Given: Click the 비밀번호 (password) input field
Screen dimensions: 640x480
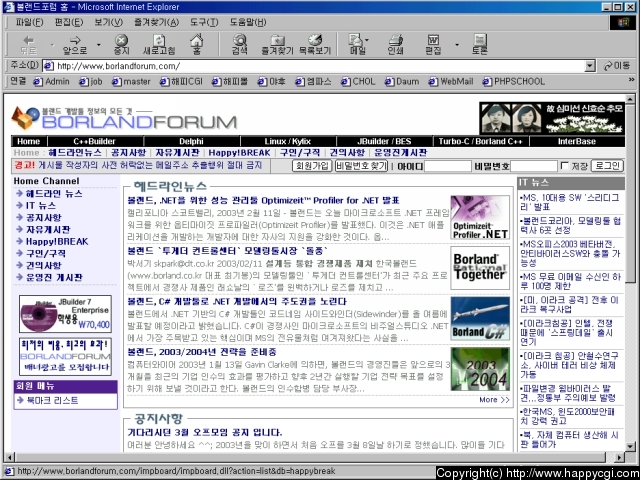Looking at the screenshot, I should tap(534, 166).
